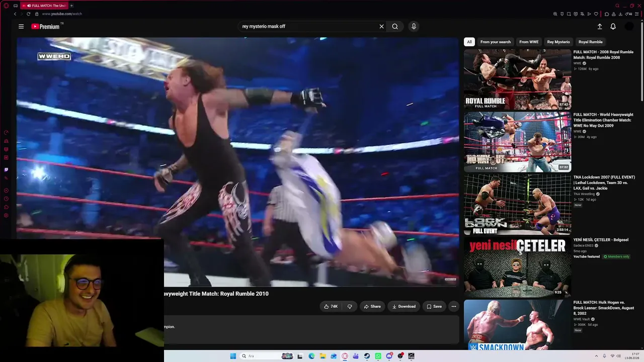The height and width of the screenshot is (362, 644).
Task: Select the From your search chip
Action: coord(496,42)
